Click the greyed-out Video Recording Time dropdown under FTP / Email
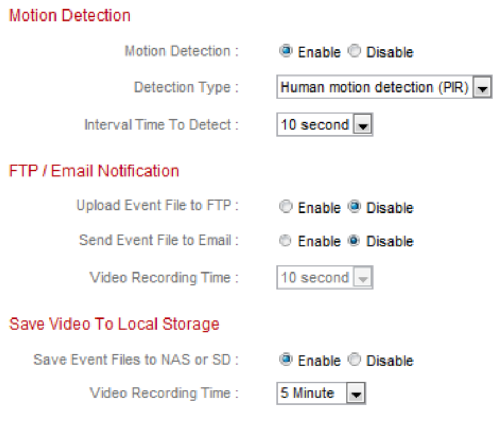 point(324,277)
